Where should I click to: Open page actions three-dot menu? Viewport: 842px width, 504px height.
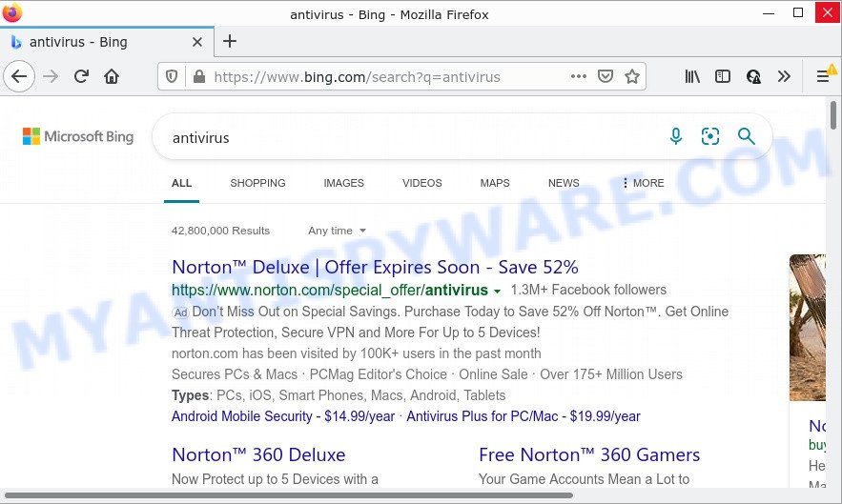(x=578, y=77)
